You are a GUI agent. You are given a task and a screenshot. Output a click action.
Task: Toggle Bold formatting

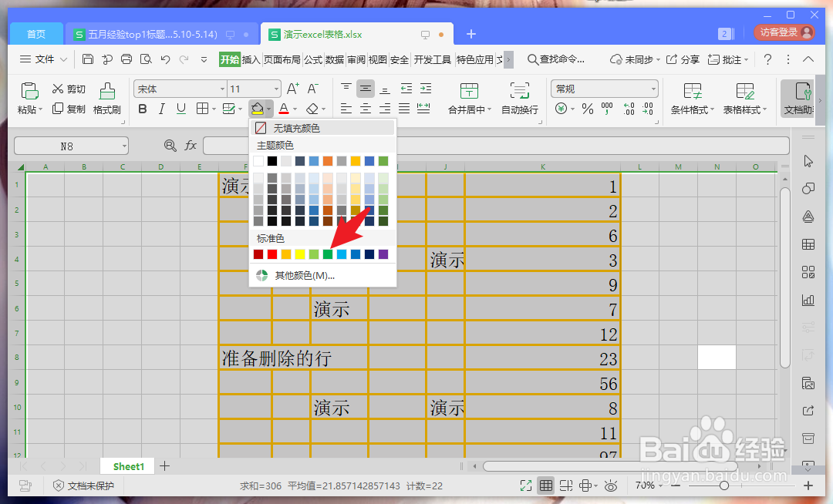[x=143, y=109]
